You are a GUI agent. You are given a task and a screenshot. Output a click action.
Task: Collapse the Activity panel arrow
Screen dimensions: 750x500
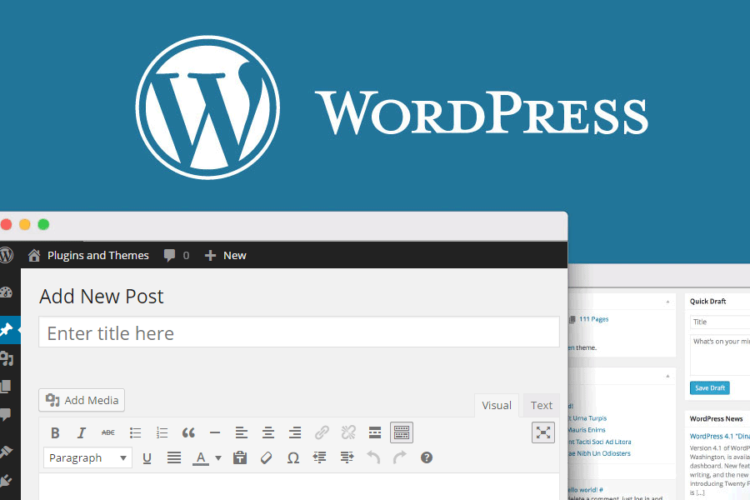click(668, 377)
